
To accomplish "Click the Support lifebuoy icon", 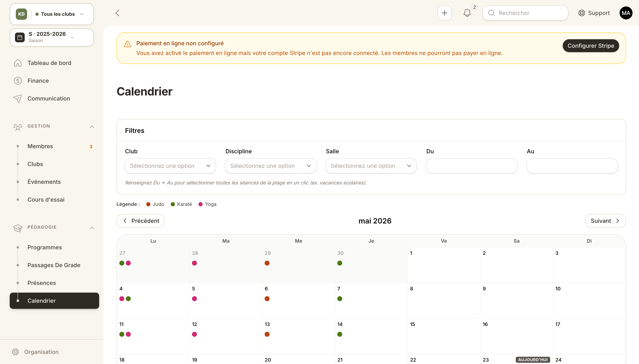I will [x=582, y=13].
